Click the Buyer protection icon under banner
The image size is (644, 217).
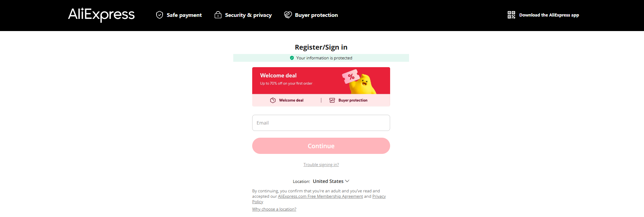pyautogui.click(x=332, y=100)
